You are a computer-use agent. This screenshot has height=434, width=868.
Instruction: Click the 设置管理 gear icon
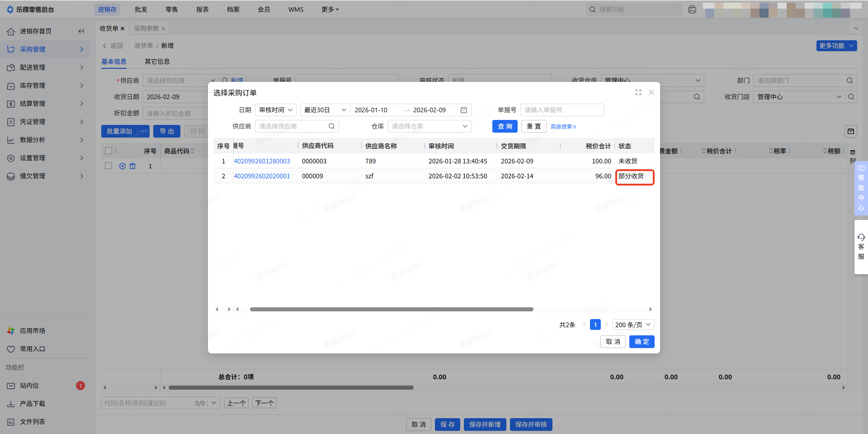pyautogui.click(x=11, y=158)
